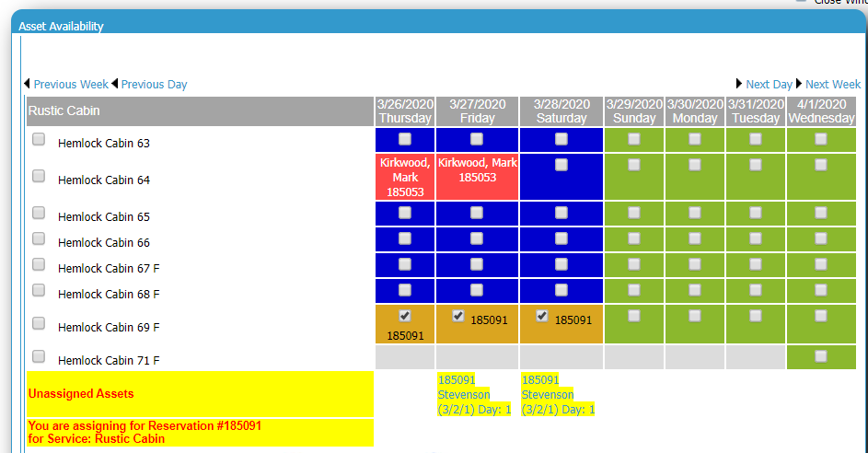Screen dimensions: 868x453
Task: Check Hemlock Cabin 66 on Monday 3/30
Action: [695, 238]
